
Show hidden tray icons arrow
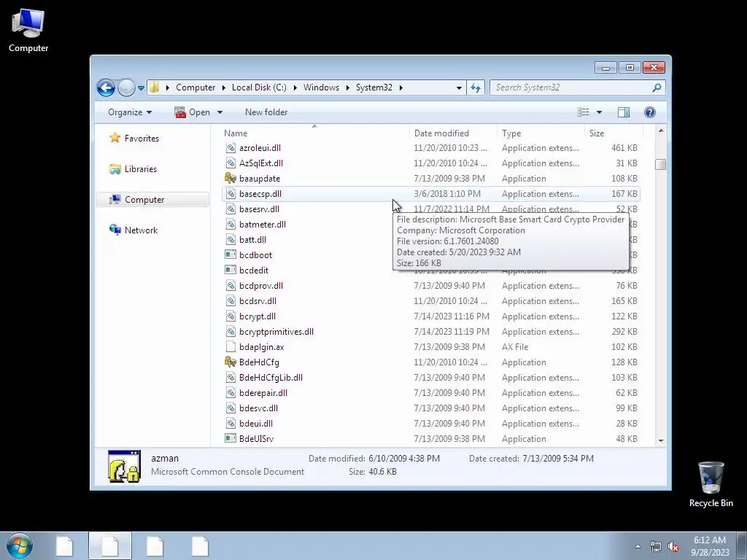click(638, 547)
